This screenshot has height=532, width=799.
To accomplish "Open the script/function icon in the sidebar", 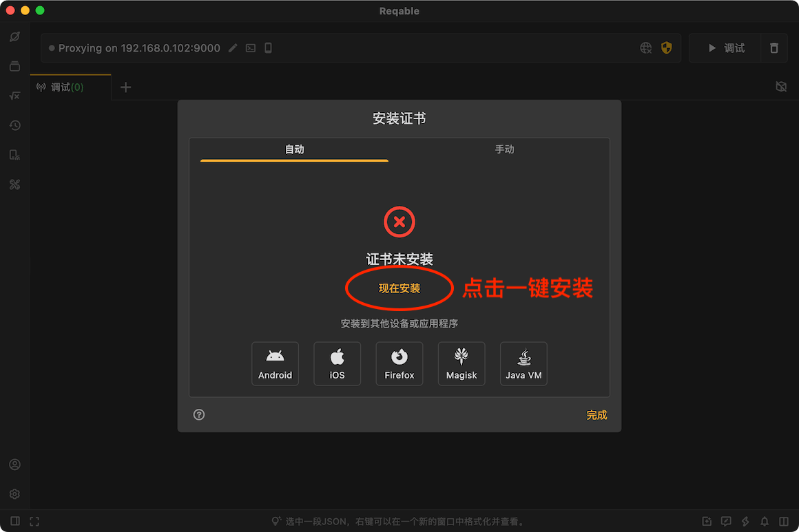I will (x=14, y=96).
